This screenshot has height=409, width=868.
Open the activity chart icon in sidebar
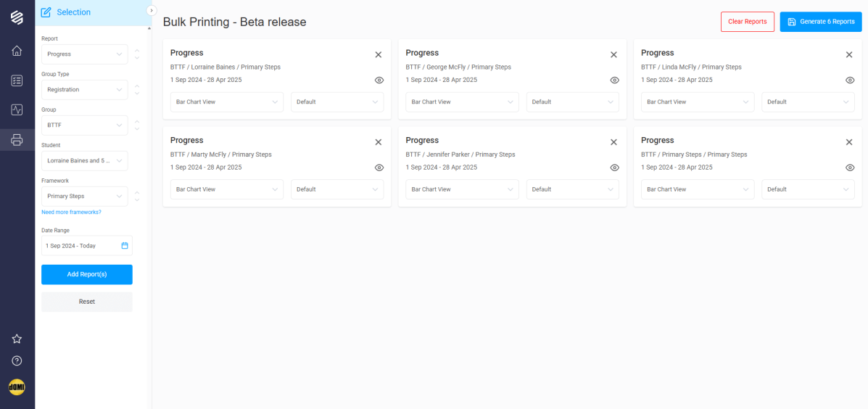(x=17, y=110)
